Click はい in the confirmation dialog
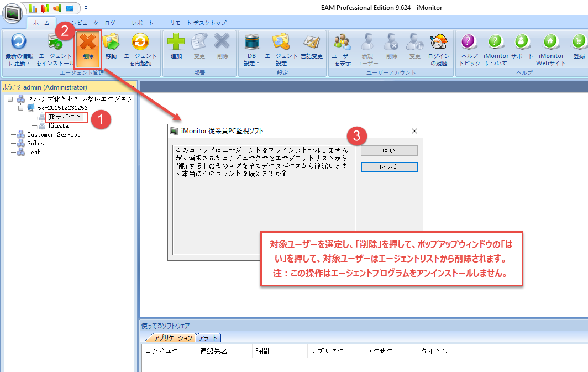 389,150
